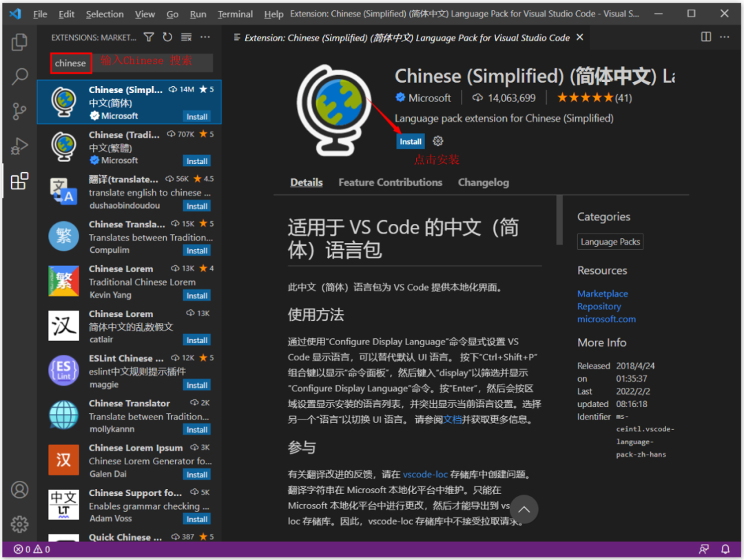Open the Run and Debug view
This screenshot has height=560, width=744.
point(19,146)
